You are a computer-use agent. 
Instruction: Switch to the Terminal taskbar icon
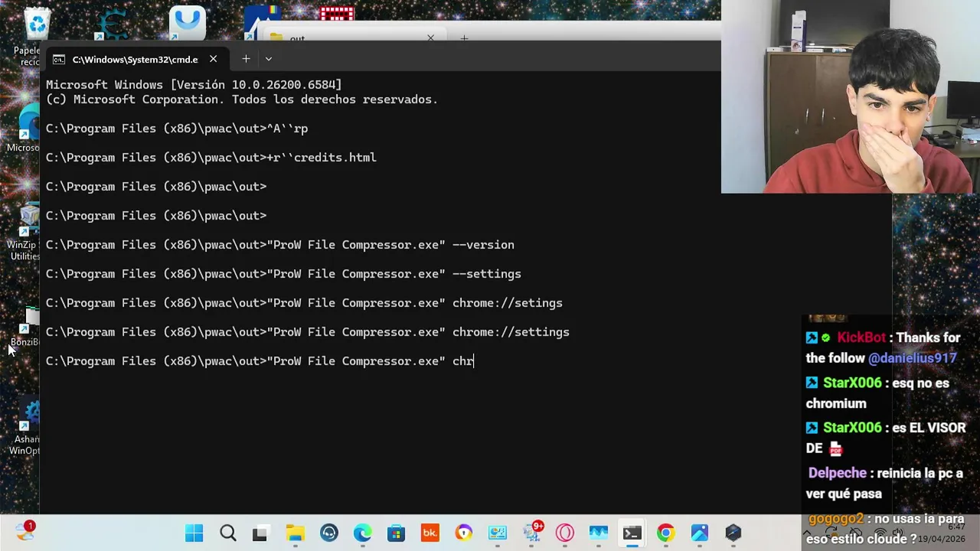pos(632,533)
